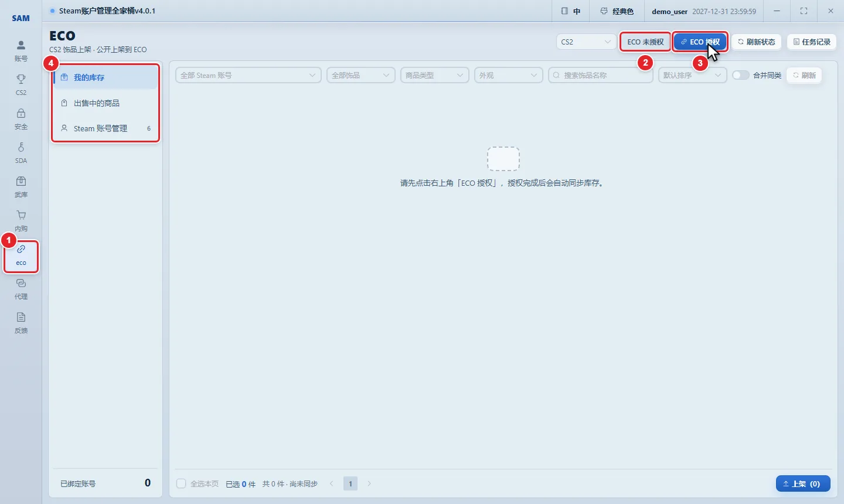Viewport: 844px width, 504px height.
Task: Select 我的库存 menu item
Action: click(105, 77)
